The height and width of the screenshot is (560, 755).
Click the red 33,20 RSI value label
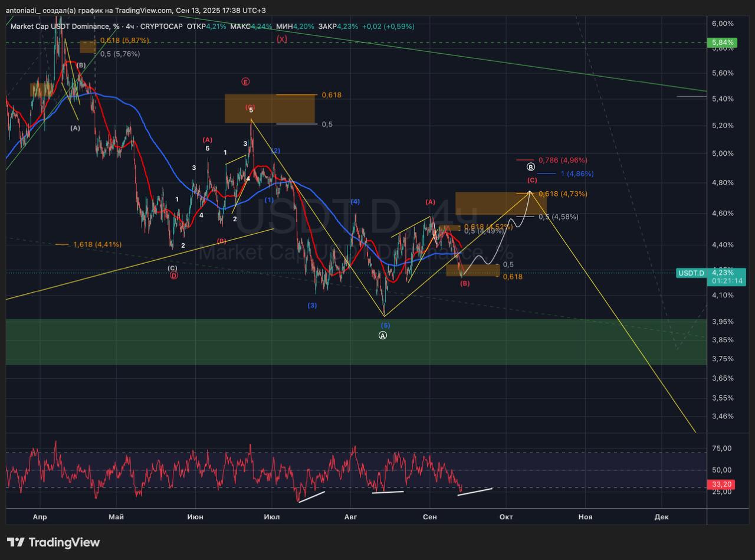click(x=723, y=484)
